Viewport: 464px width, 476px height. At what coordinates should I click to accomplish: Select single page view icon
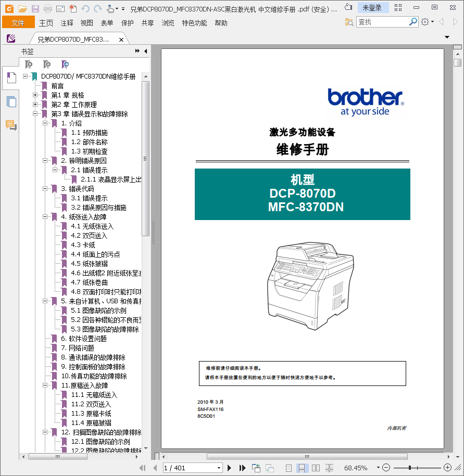tap(289, 468)
